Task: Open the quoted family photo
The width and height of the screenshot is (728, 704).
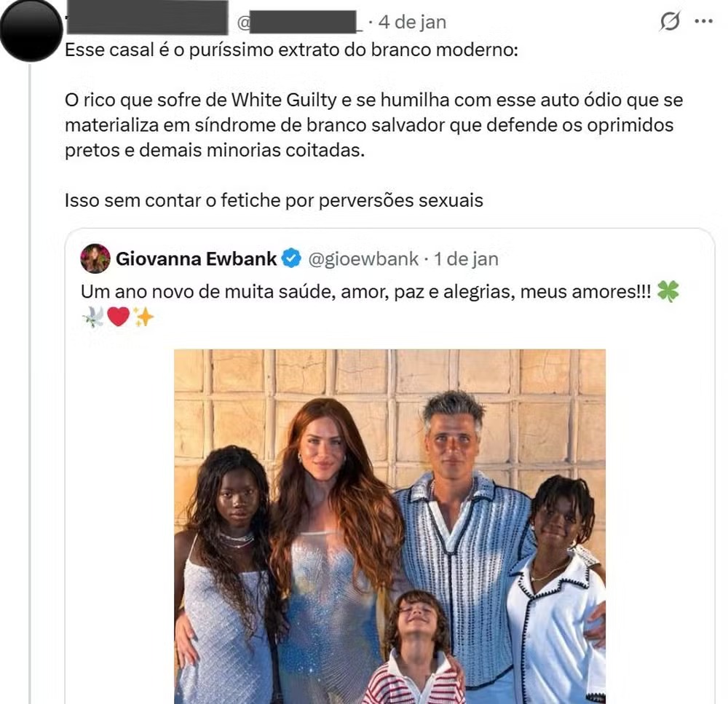Action: [389, 526]
